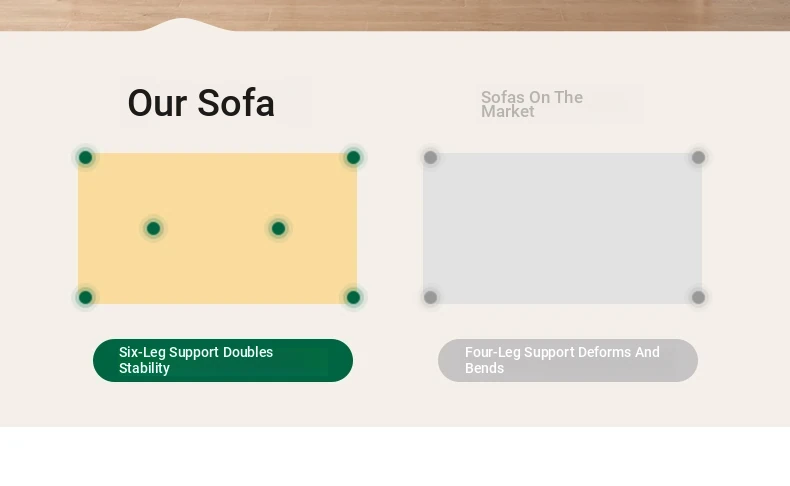Click the top-left gray leg dot
The height and width of the screenshot is (486, 790).
(430, 158)
